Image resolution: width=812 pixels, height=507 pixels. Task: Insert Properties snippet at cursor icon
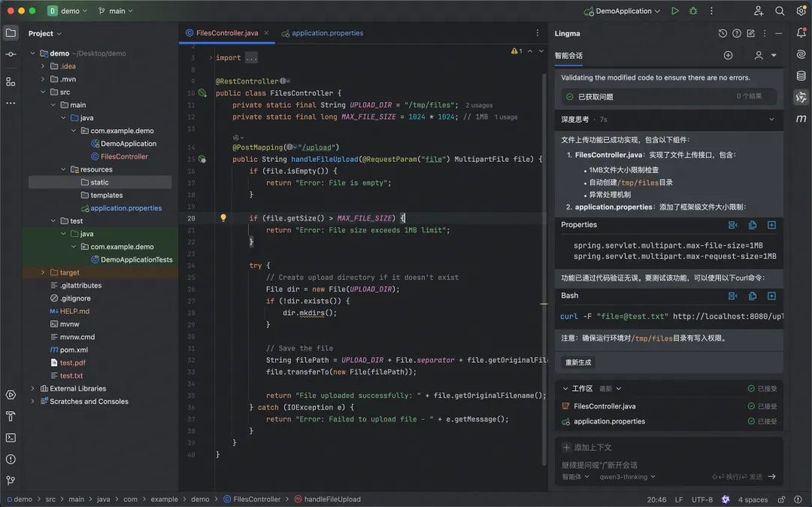(x=733, y=225)
